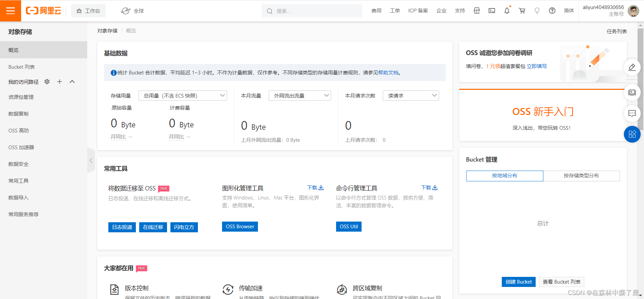Open the orange hamburger main menu
Screen dimensions: 644x299
tap(10, 11)
